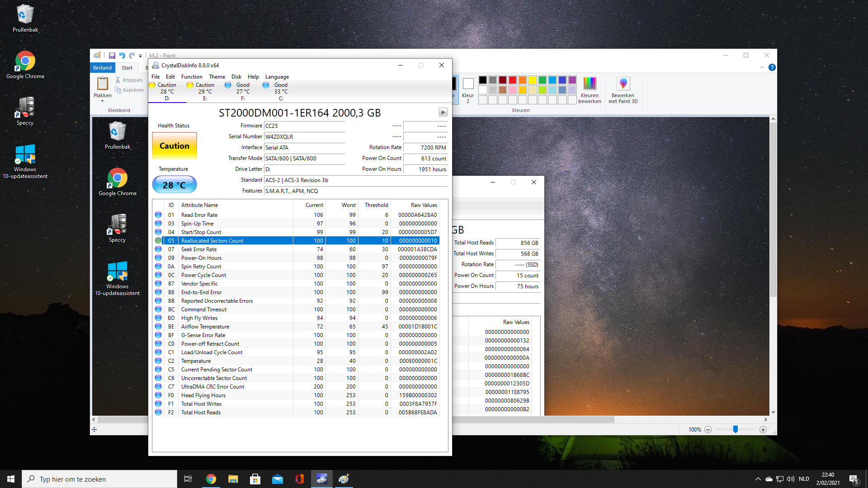Open the Speccy desktop shortcut

coord(25,111)
